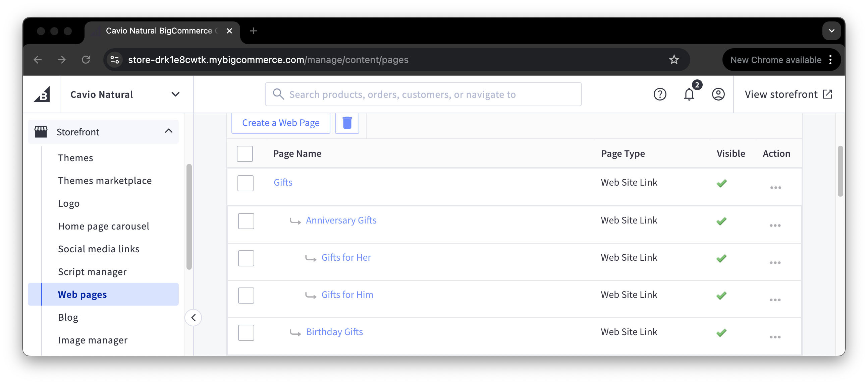Click the BigCommerce logo icon

pyautogui.click(x=42, y=94)
